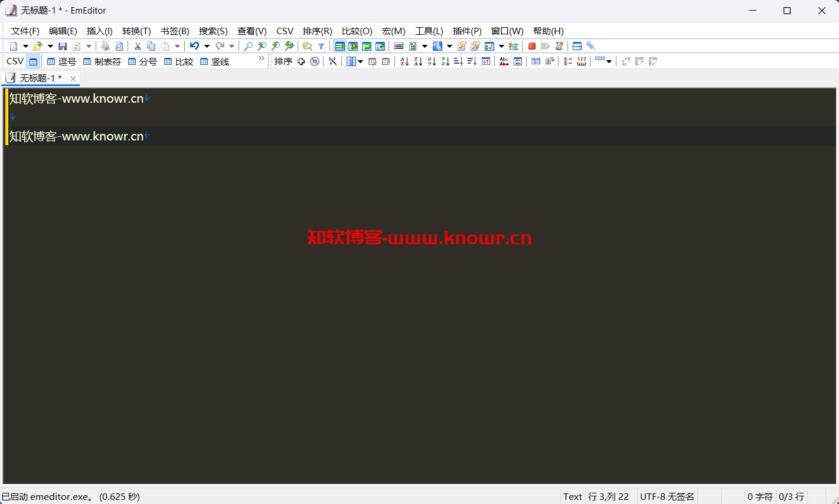Select 竖线 (pipe) separated mode
Image resolution: width=839 pixels, height=504 pixels.
(x=214, y=61)
